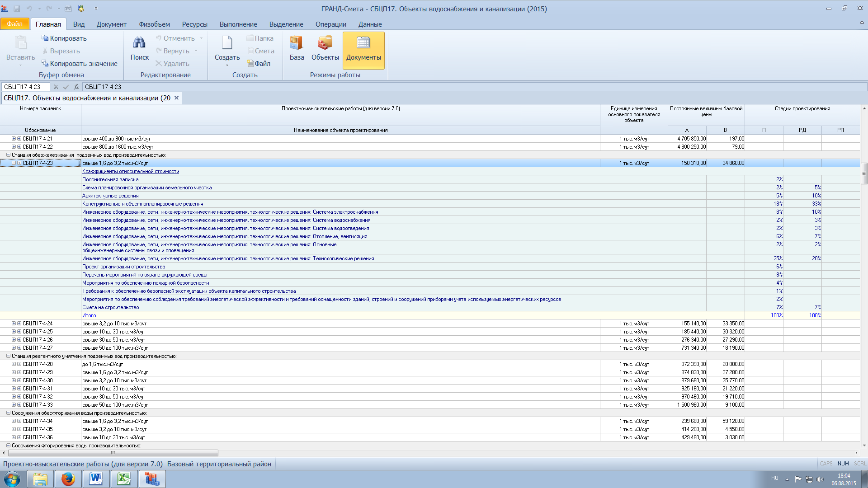This screenshot has width=868, height=488.
Task: Click the Создать new document icon
Action: click(x=227, y=43)
